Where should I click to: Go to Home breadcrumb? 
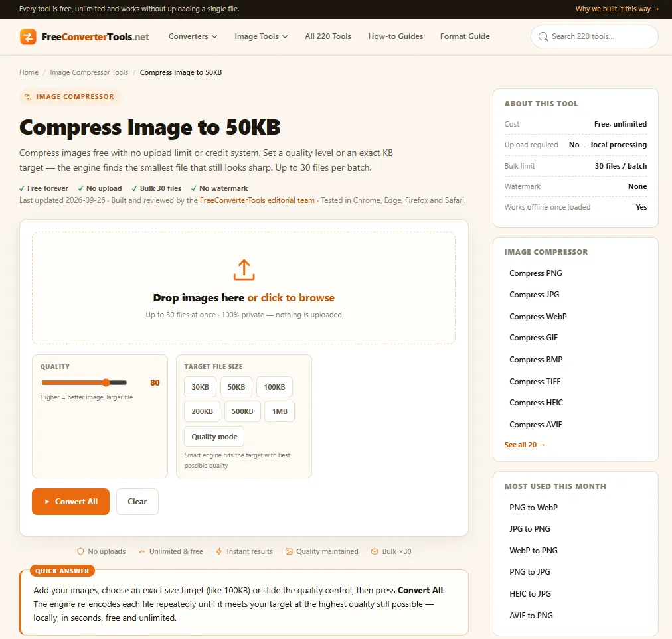(29, 72)
